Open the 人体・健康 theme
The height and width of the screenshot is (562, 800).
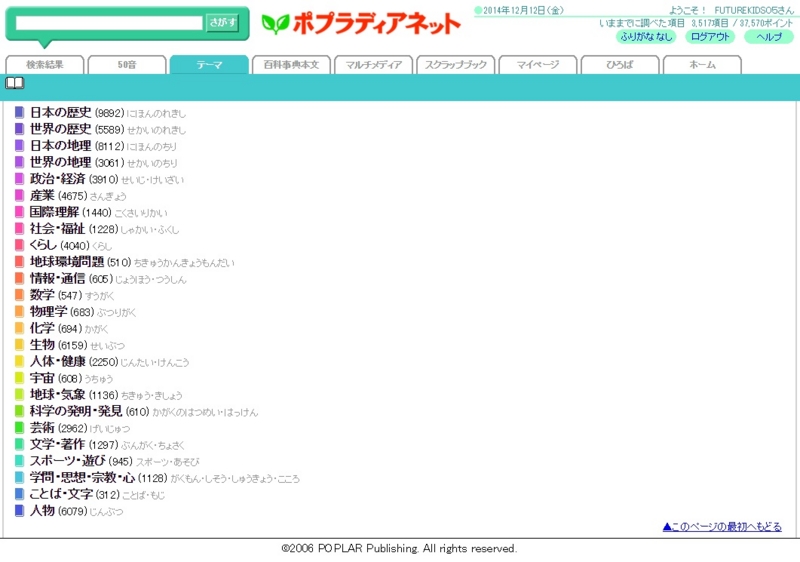pyautogui.click(x=58, y=362)
